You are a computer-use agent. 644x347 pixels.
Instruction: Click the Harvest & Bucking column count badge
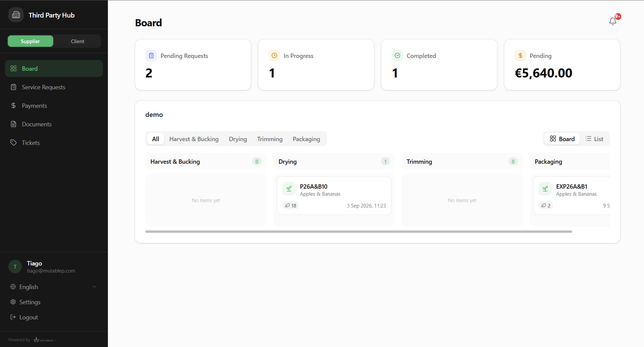[x=257, y=161]
